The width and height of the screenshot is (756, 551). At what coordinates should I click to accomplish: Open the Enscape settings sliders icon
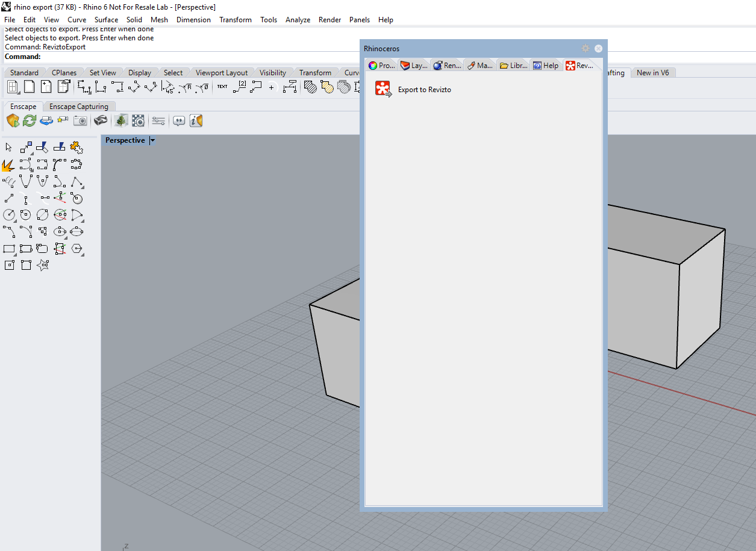coord(158,121)
